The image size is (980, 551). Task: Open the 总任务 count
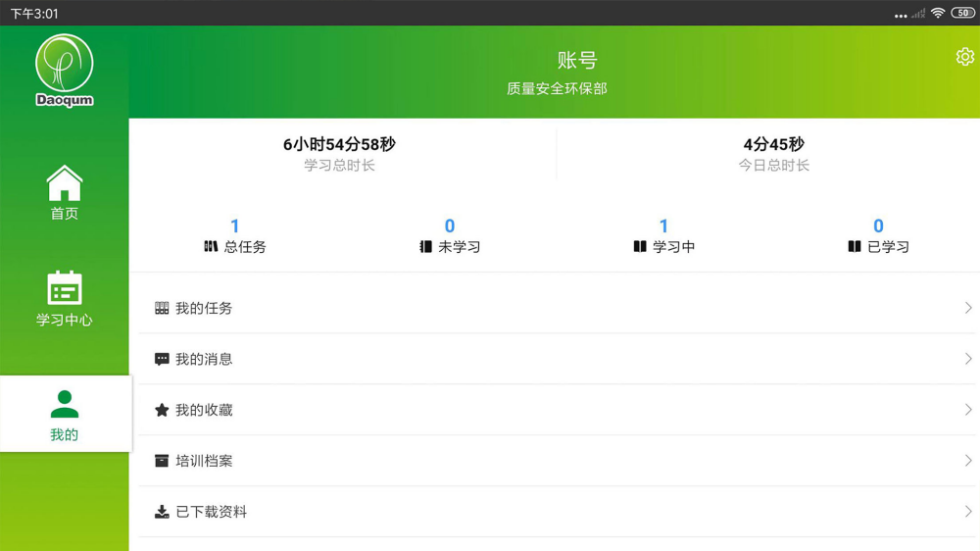click(235, 226)
